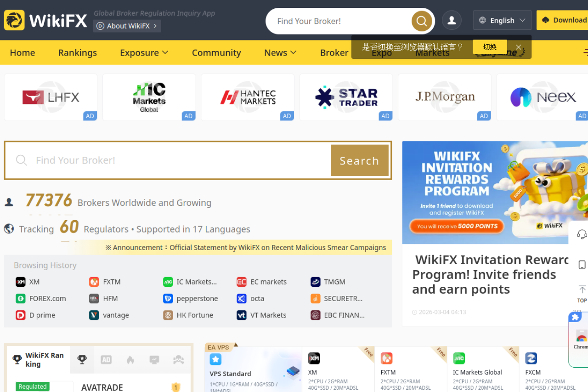Image resolution: width=588 pixels, height=392 pixels.
Task: Open the Community menu item
Action: click(216, 52)
